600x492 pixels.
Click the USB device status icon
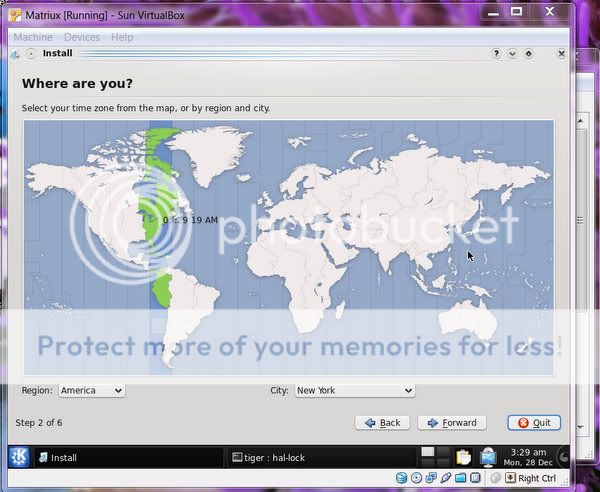point(446,478)
